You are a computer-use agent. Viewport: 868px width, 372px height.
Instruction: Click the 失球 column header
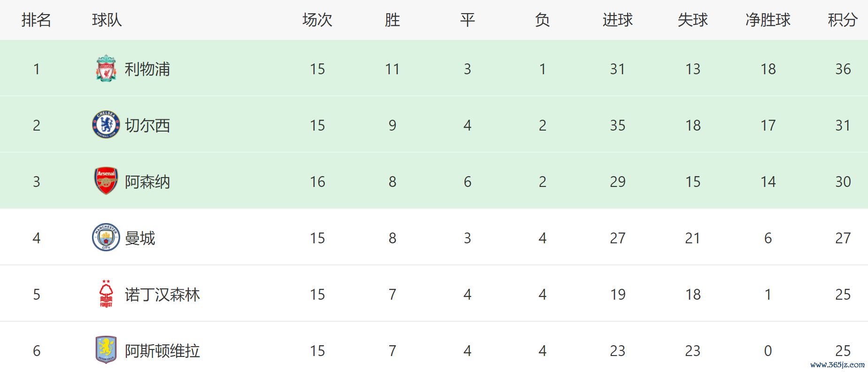pos(693,20)
